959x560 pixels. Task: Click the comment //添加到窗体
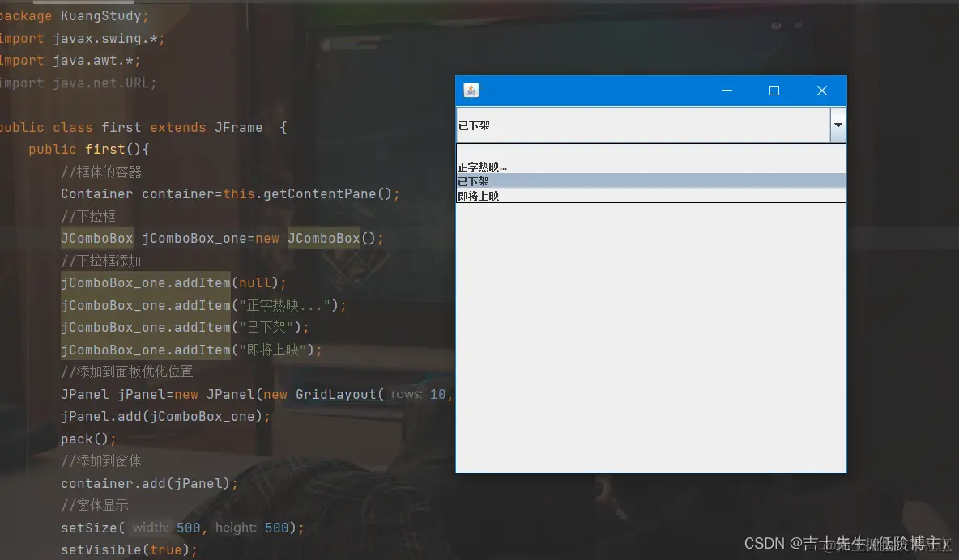101,461
